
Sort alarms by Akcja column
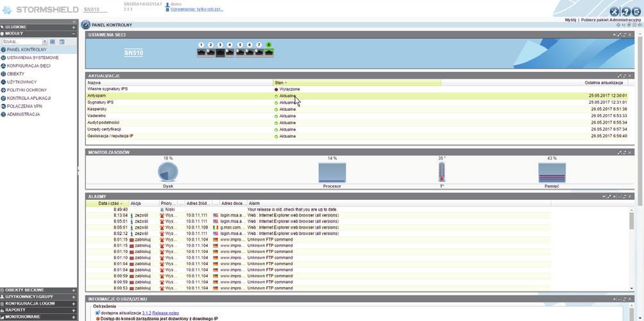(x=144, y=203)
